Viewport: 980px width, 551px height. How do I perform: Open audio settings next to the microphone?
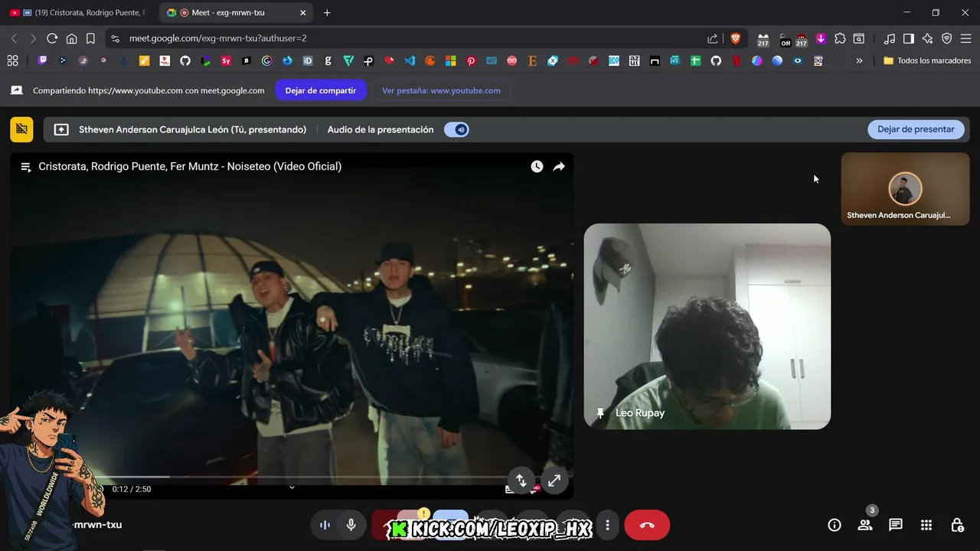tap(325, 525)
